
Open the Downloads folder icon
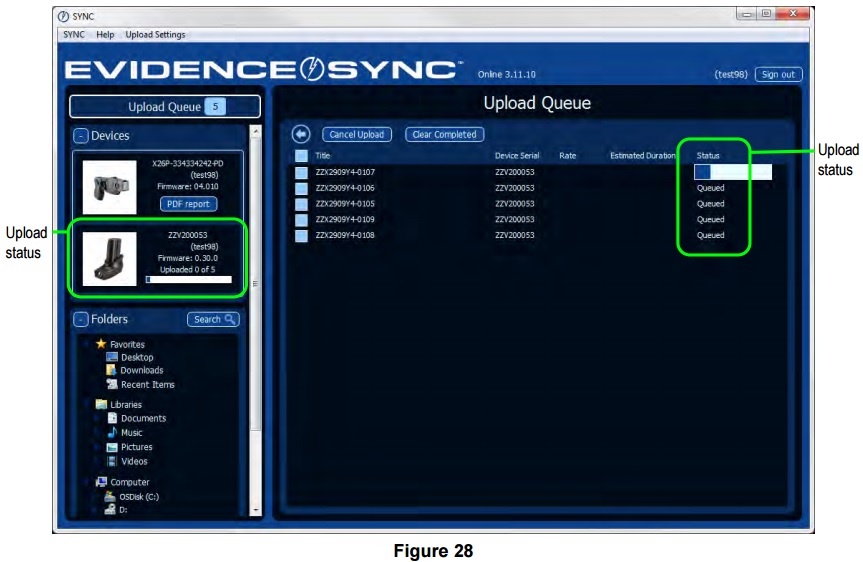(112, 370)
